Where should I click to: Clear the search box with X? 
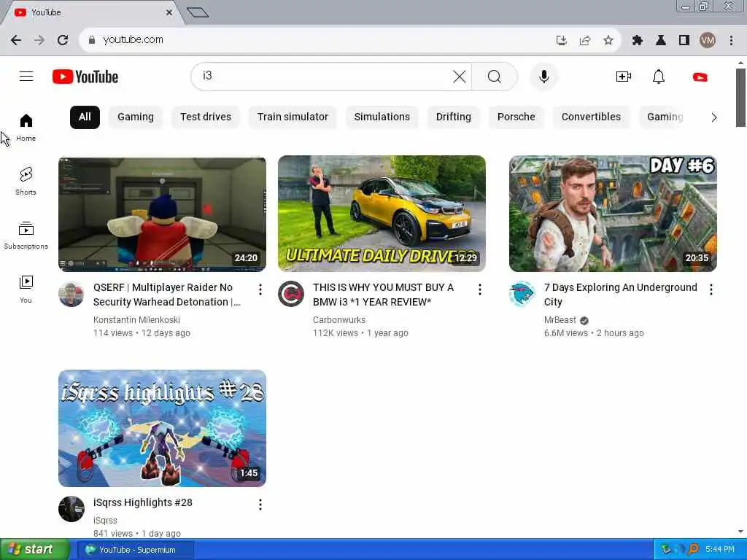tap(460, 76)
